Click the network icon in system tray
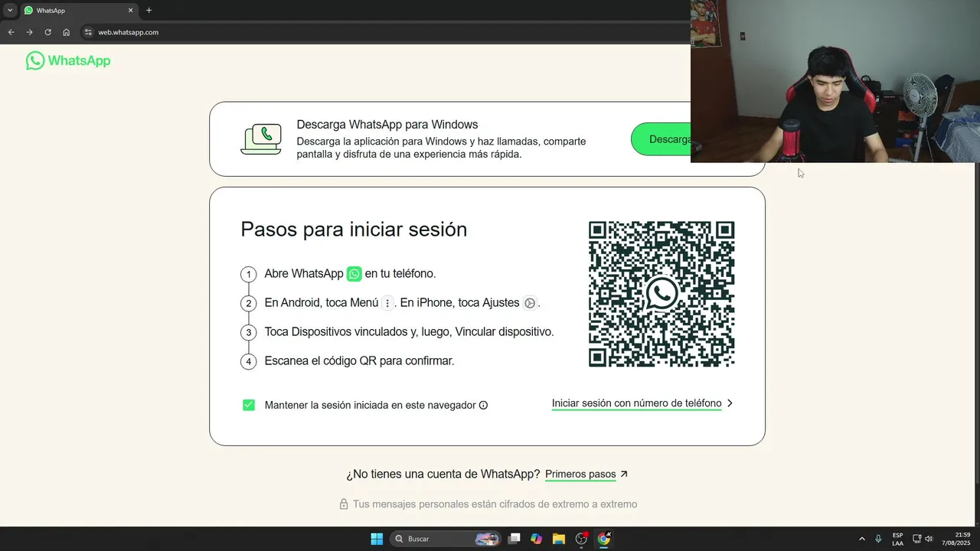The width and height of the screenshot is (980, 551). pyautogui.click(x=917, y=539)
